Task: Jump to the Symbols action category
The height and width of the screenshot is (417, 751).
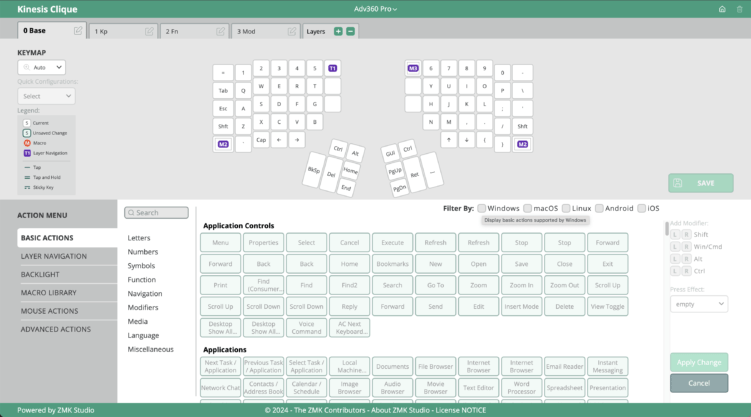Action: tap(141, 266)
